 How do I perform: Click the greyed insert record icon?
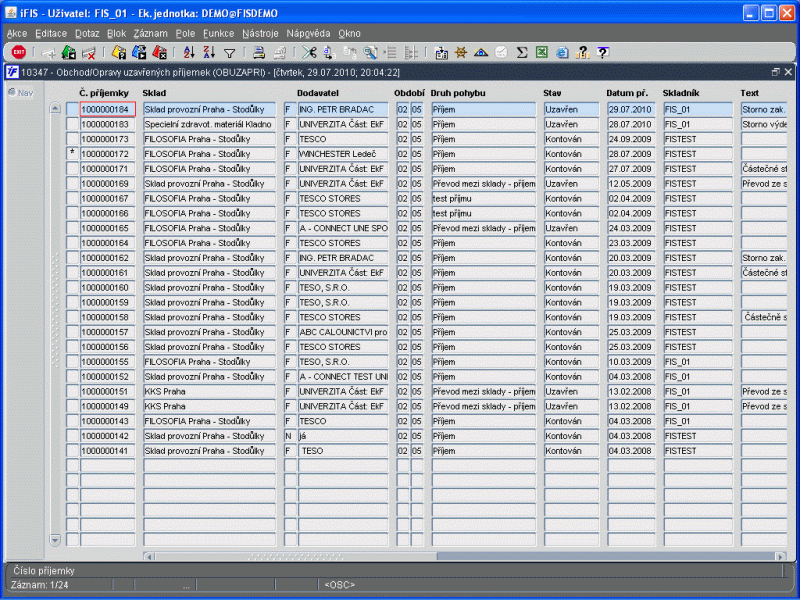coord(48,52)
